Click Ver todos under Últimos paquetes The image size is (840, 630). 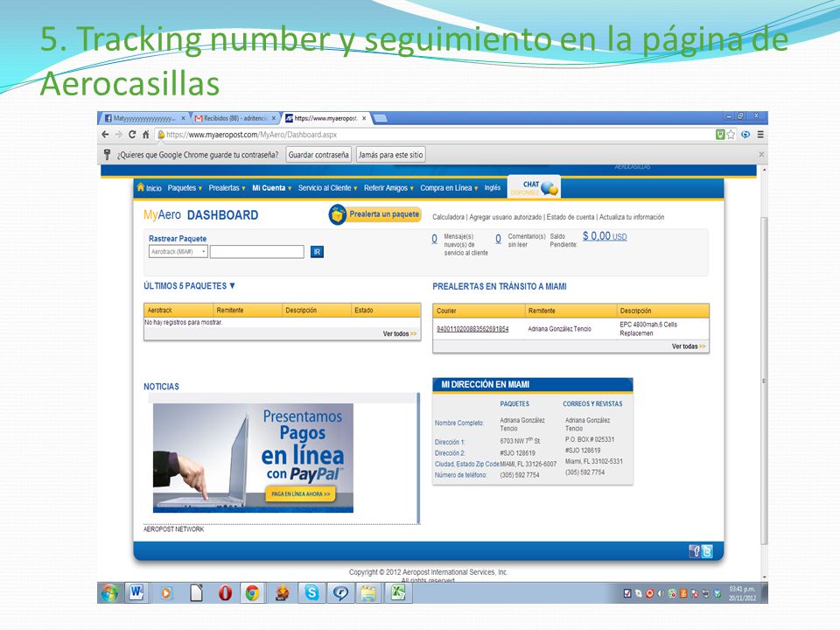[x=400, y=333]
